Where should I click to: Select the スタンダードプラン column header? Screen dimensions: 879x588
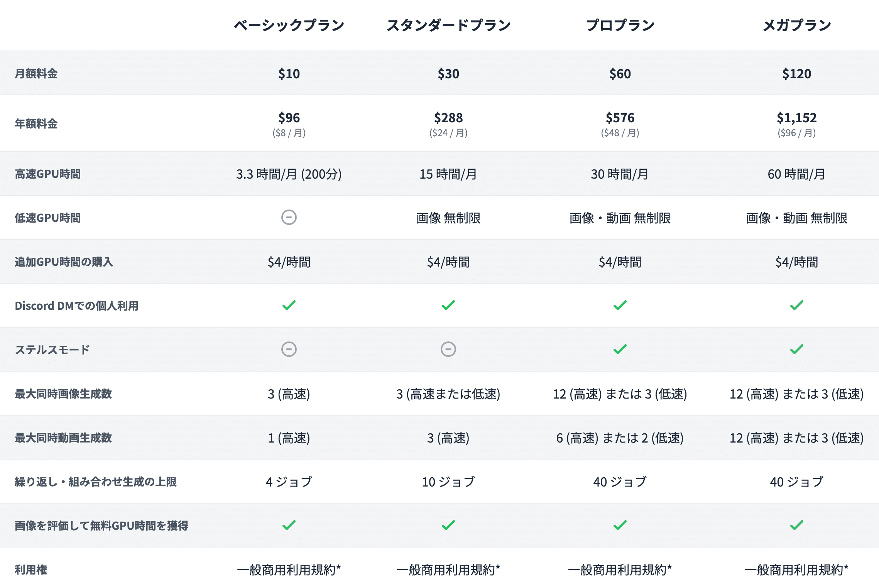(x=448, y=25)
